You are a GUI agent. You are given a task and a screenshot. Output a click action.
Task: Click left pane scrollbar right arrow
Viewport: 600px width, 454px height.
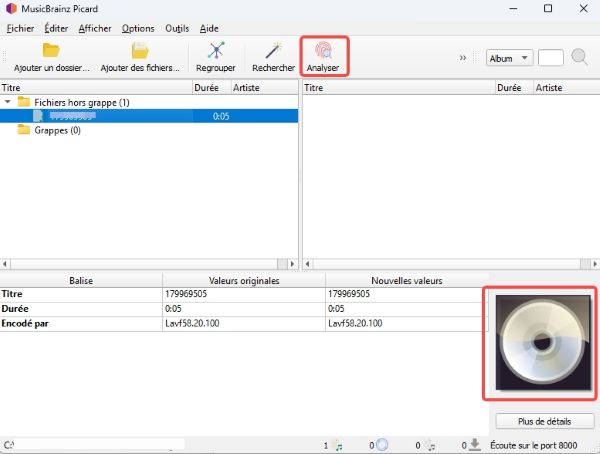point(293,264)
